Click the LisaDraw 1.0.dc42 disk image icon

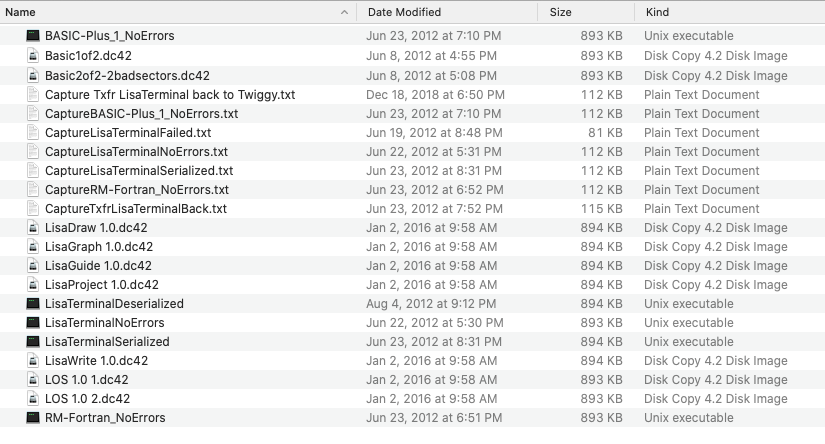click(x=33, y=228)
